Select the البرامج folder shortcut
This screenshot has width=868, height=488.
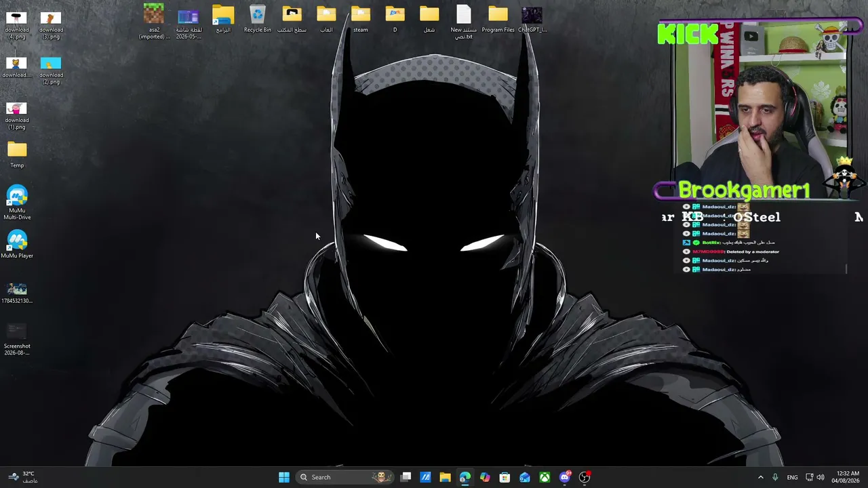click(x=223, y=19)
